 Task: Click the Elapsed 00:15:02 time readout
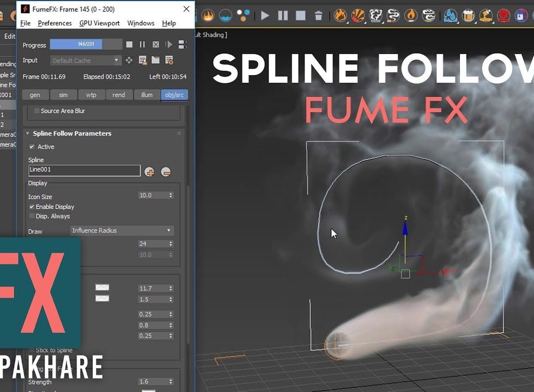pyautogui.click(x=107, y=77)
